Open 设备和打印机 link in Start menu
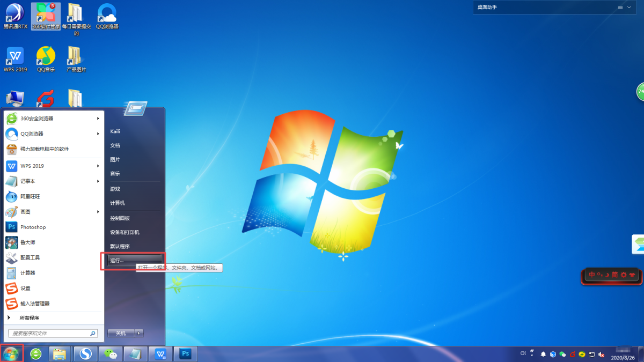This screenshot has width=644, height=362. tap(125, 232)
